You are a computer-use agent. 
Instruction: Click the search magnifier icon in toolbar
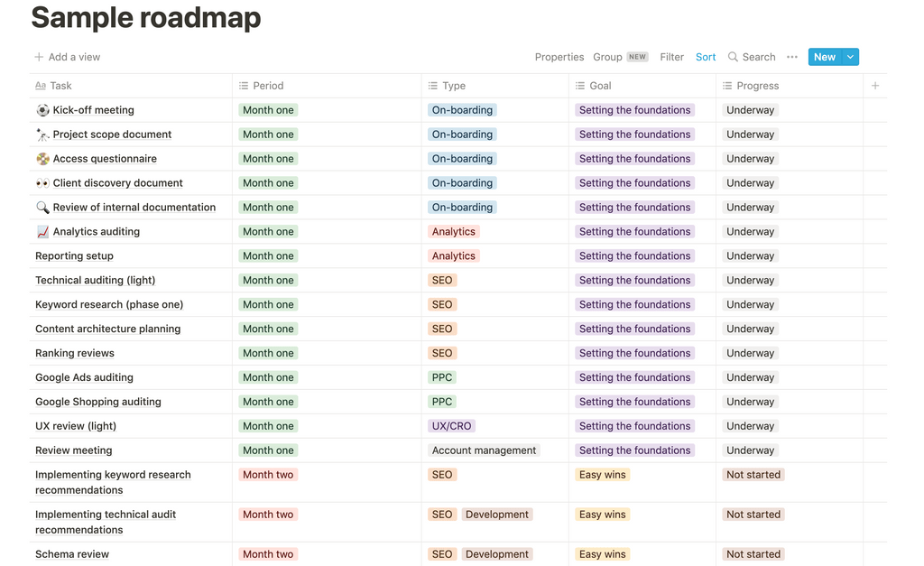tap(733, 57)
